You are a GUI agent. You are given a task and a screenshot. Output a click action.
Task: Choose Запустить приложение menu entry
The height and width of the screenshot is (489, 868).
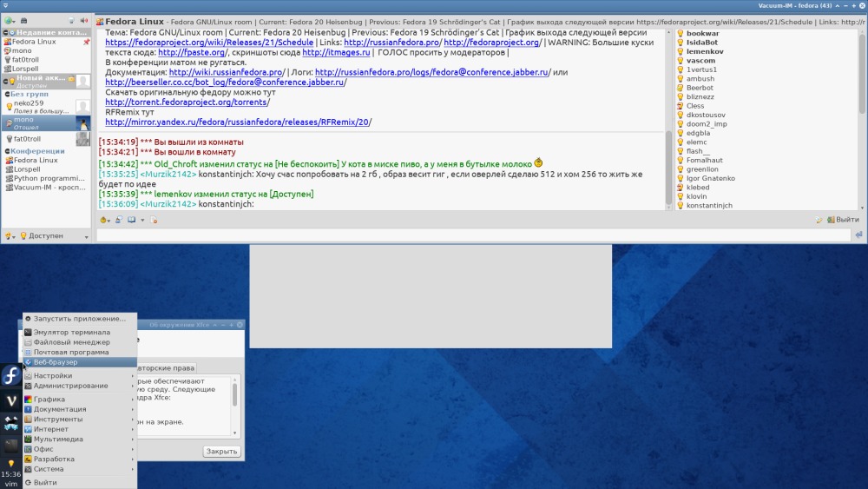[x=80, y=319]
